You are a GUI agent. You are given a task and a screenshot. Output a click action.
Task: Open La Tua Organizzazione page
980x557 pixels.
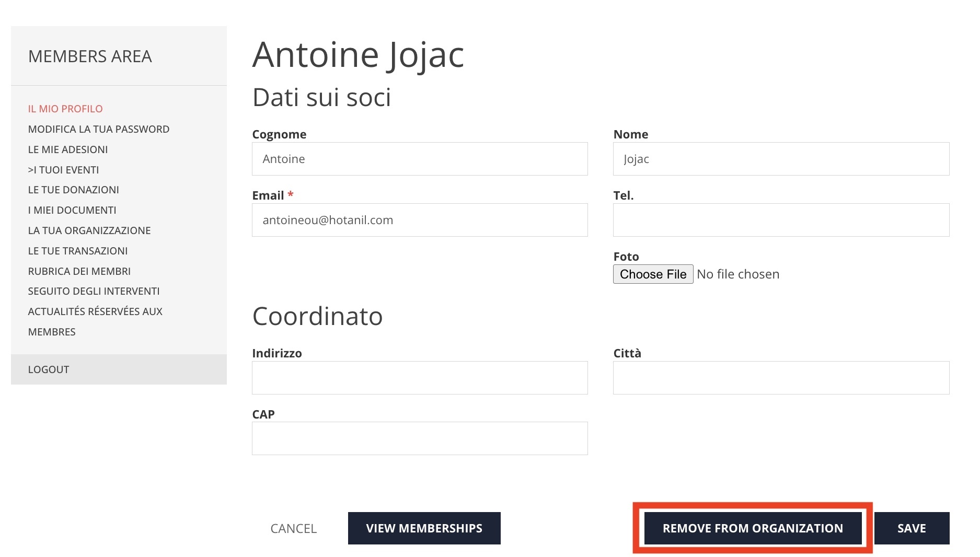coord(89,230)
